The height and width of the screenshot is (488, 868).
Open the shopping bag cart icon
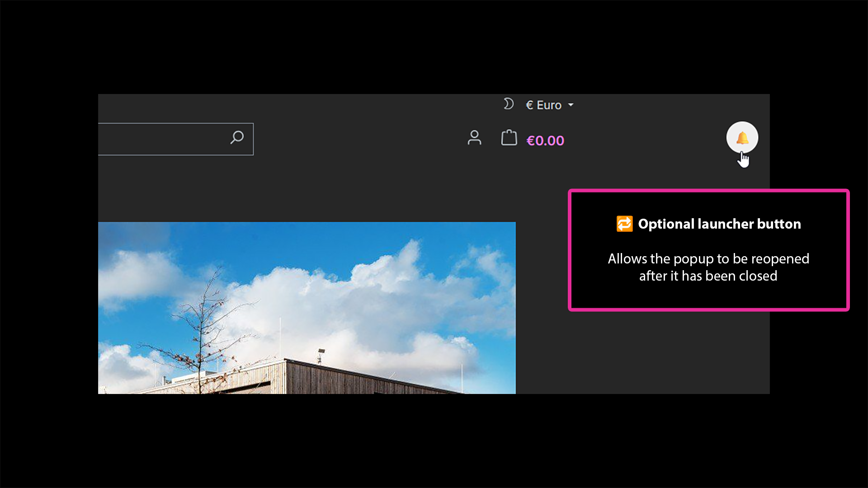[509, 138]
